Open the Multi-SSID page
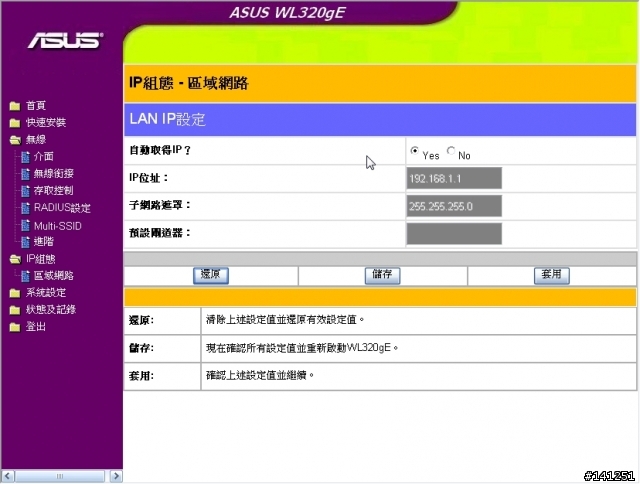Image resolution: width=640 pixels, height=484 pixels. click(58, 226)
